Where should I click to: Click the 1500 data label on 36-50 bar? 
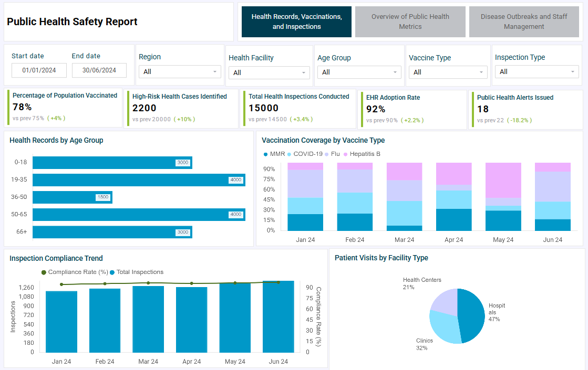pyautogui.click(x=103, y=197)
